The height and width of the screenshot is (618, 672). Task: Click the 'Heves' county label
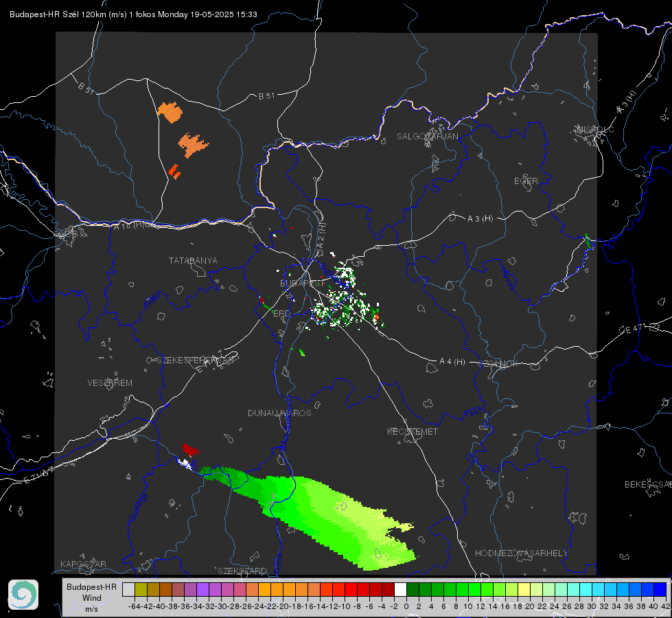pos(507,279)
